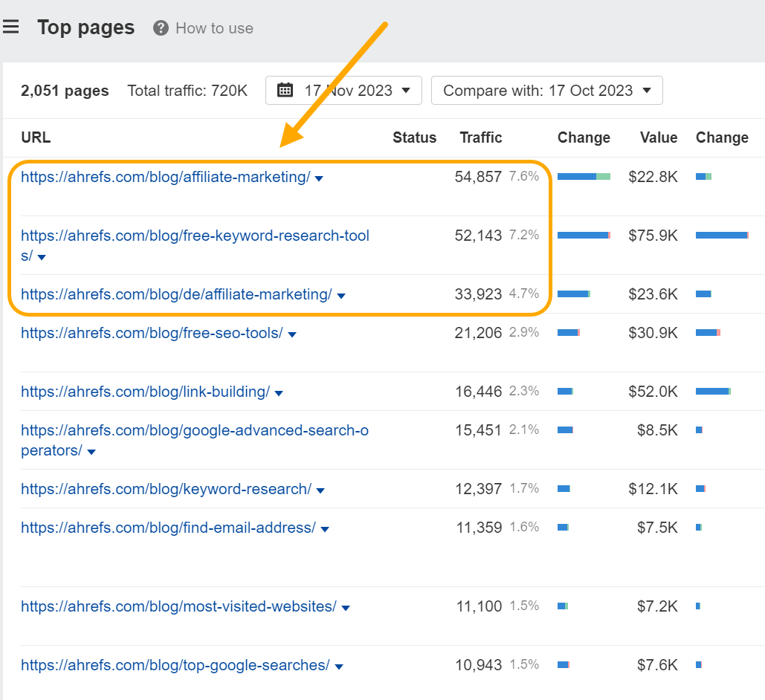Expand options for the find-email-address URL
This screenshot has width=765, height=700.
(x=325, y=527)
